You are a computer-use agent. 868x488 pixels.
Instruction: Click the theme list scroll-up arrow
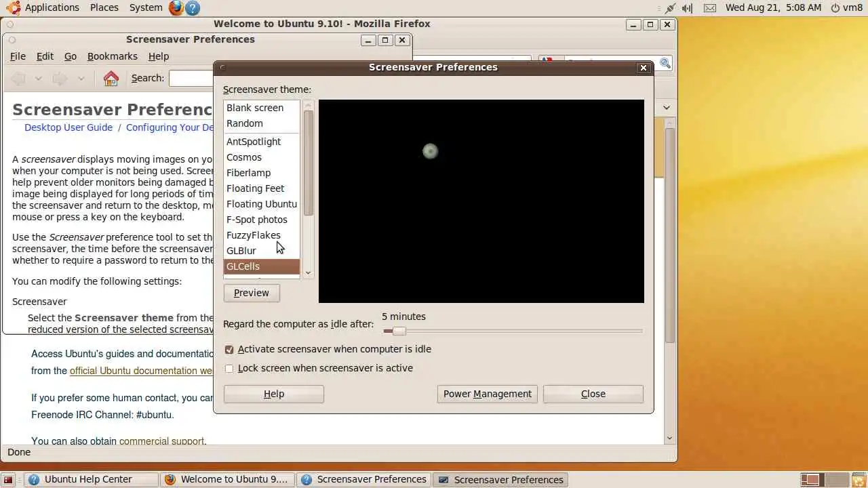[309, 105]
